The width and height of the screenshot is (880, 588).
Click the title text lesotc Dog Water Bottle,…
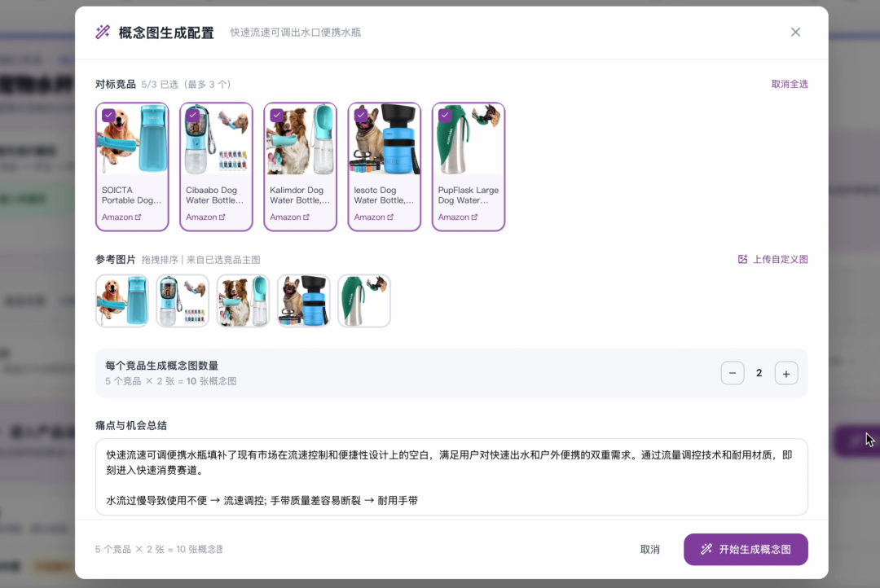point(384,195)
